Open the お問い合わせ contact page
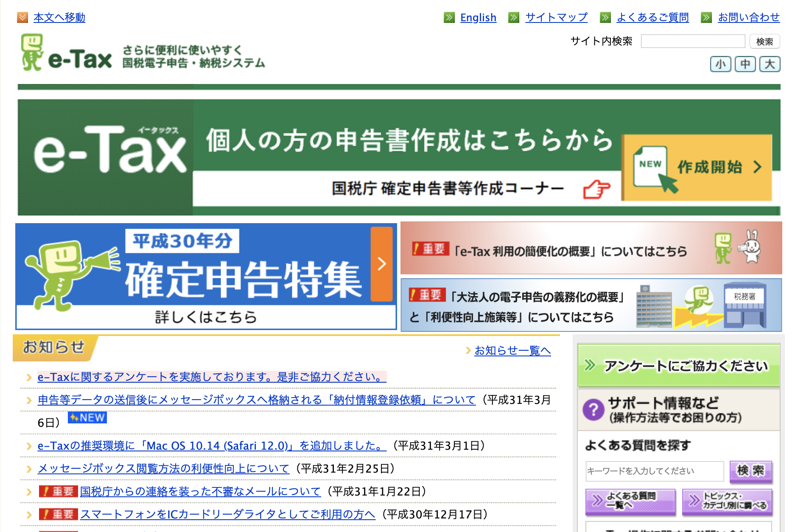 pyautogui.click(x=749, y=17)
